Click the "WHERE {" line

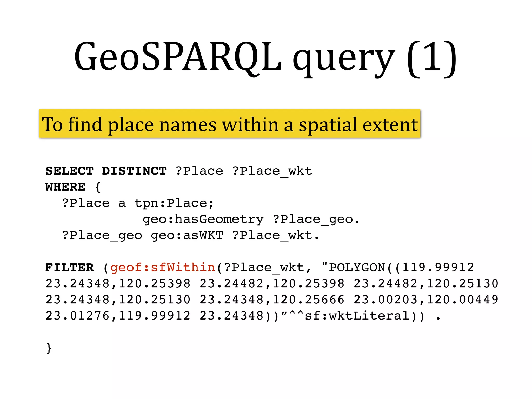click(x=73, y=187)
